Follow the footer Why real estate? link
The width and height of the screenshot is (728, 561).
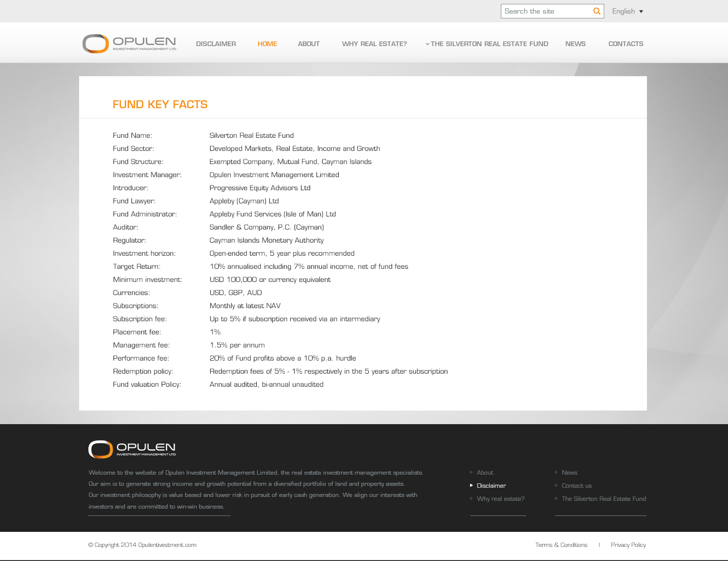pyautogui.click(x=500, y=499)
